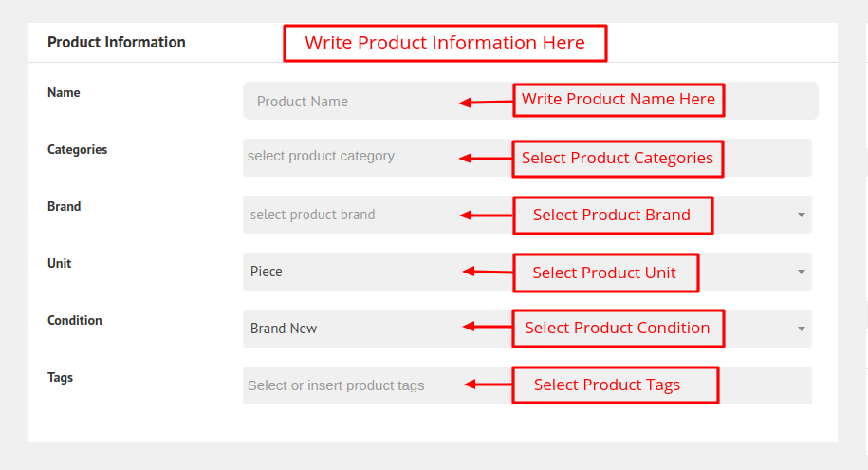Click the 'Select Product Categories' callout box
868x470 pixels.
tap(618, 159)
